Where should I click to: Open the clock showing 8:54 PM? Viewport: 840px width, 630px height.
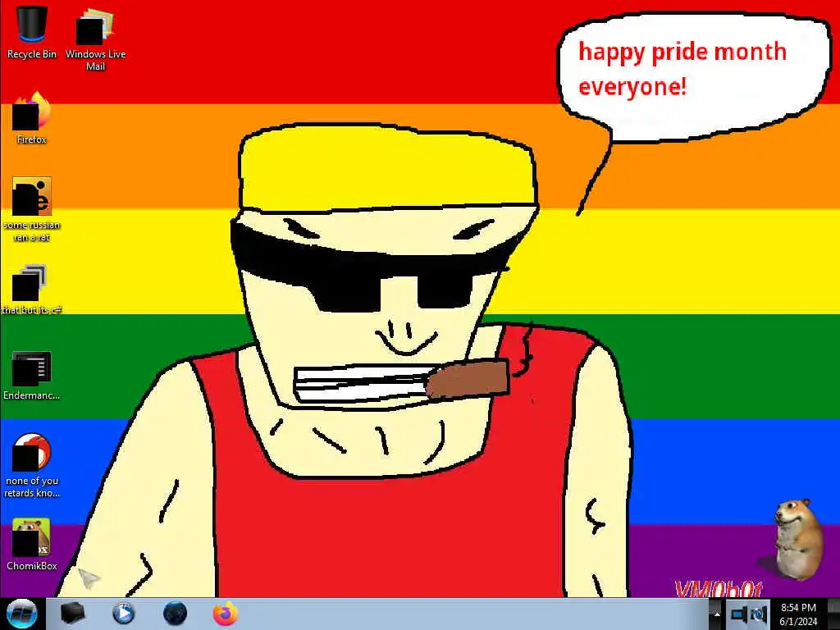pos(798,614)
